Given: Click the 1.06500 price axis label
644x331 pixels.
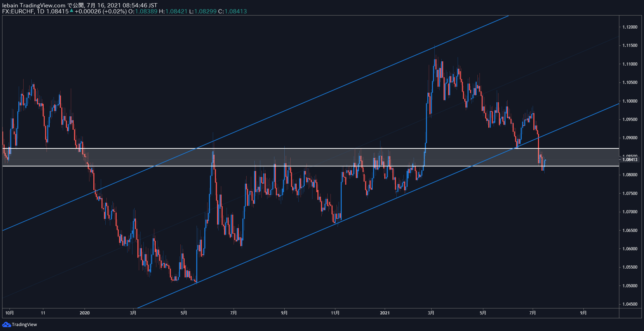Looking at the screenshot, I should (x=630, y=231).
